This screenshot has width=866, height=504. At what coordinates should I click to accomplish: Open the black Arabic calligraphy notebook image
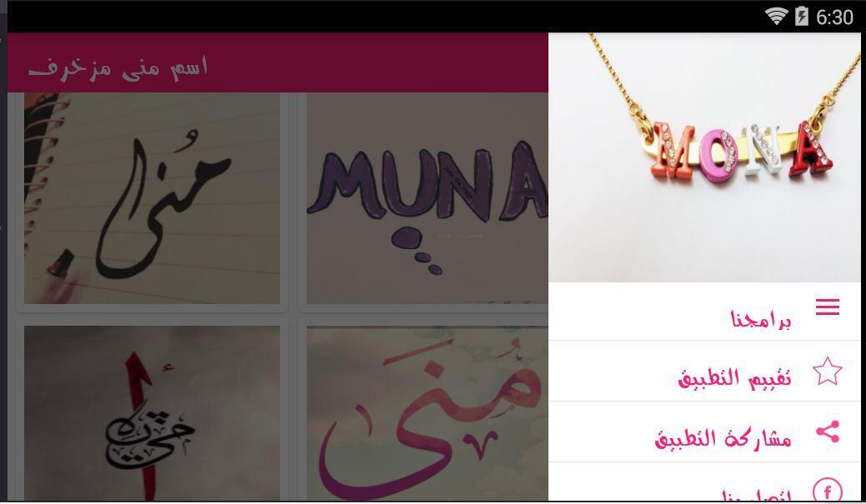[152, 198]
